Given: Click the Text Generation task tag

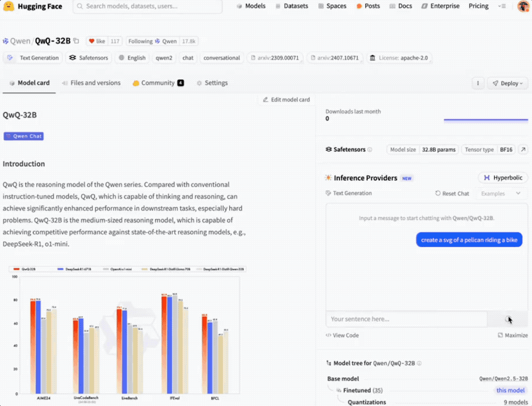Looking at the screenshot, I should (x=33, y=57).
